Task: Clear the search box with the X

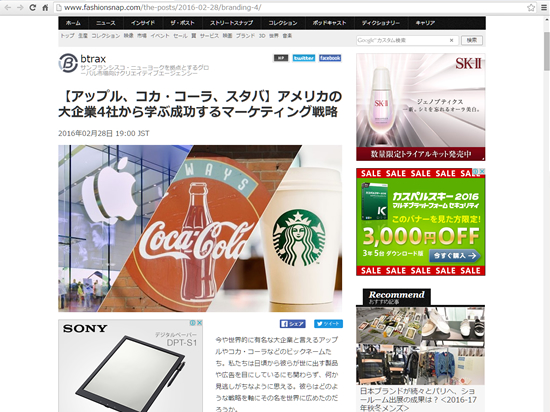Action: [x=451, y=40]
